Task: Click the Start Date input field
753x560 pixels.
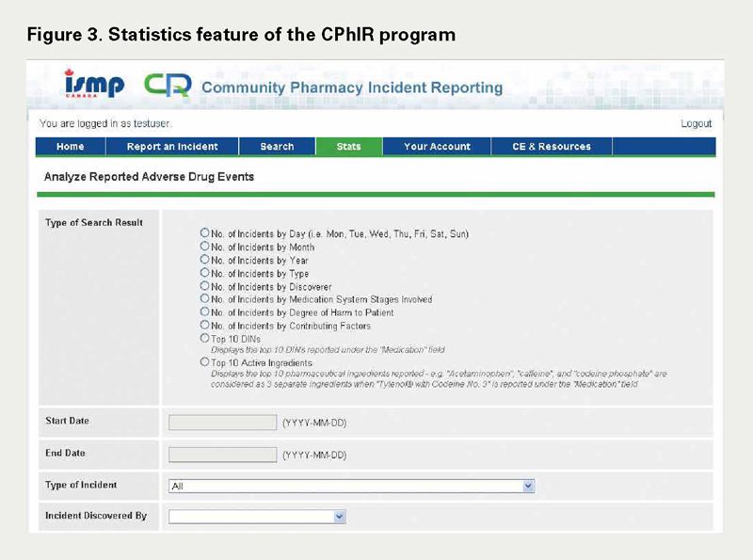Action: [223, 423]
